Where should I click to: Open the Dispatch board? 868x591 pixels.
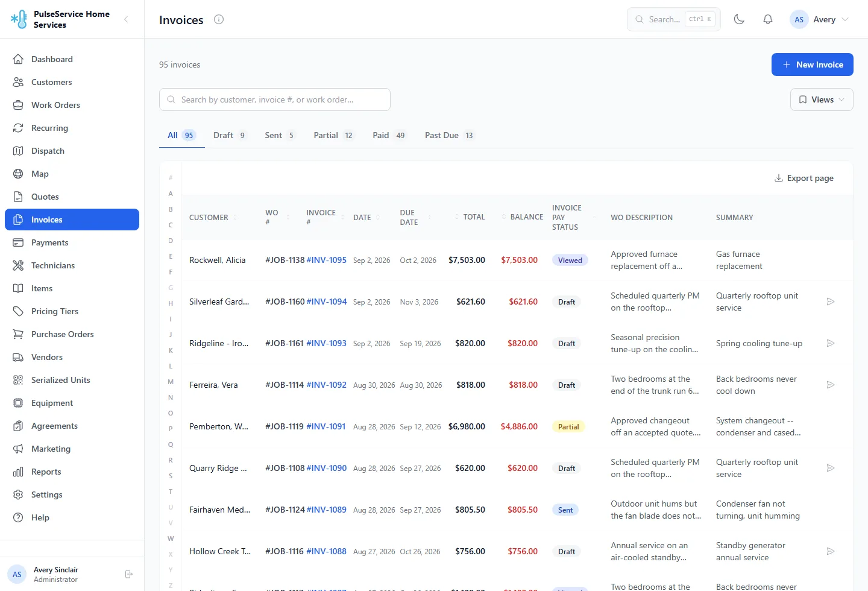(x=72, y=151)
